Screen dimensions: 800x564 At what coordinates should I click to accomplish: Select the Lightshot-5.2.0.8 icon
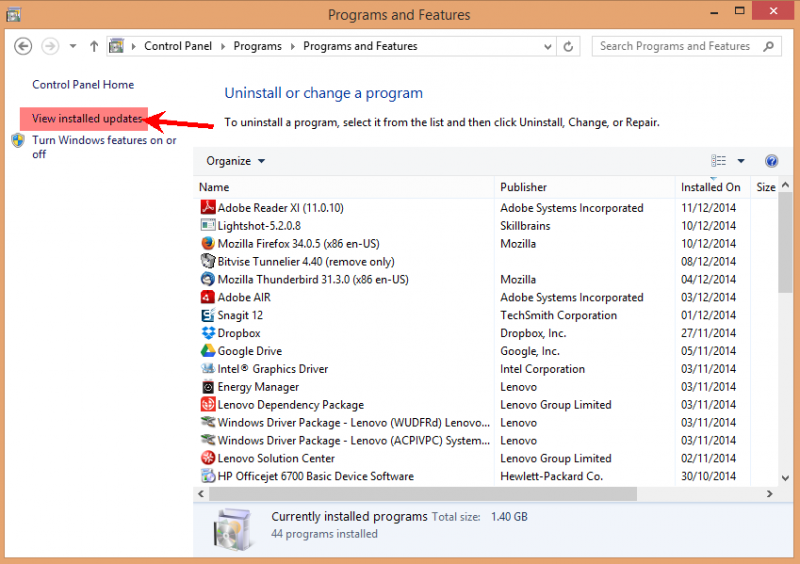pos(208,225)
